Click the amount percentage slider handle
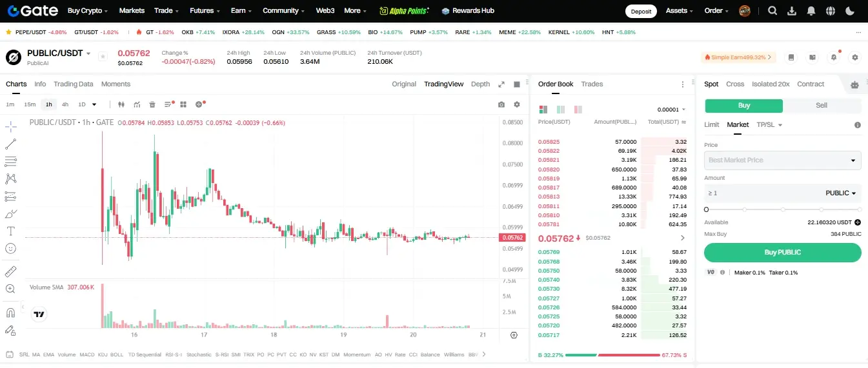 706,209
